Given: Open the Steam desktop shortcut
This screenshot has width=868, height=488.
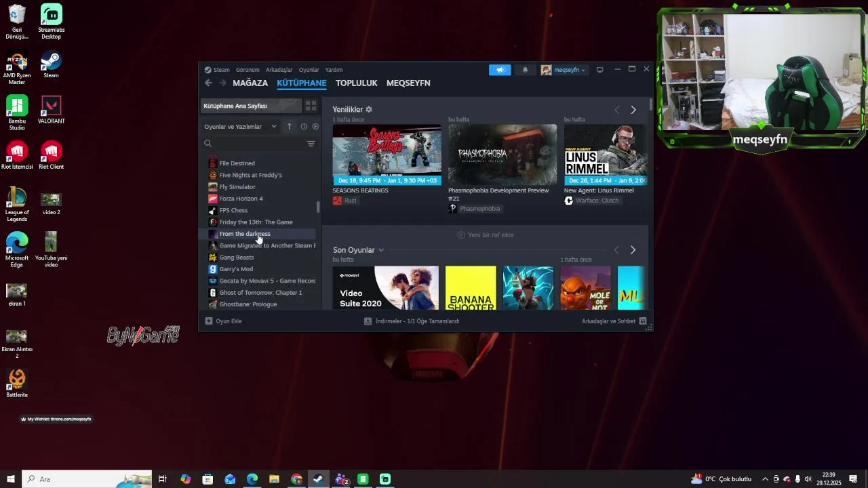Looking at the screenshot, I should click(x=51, y=65).
